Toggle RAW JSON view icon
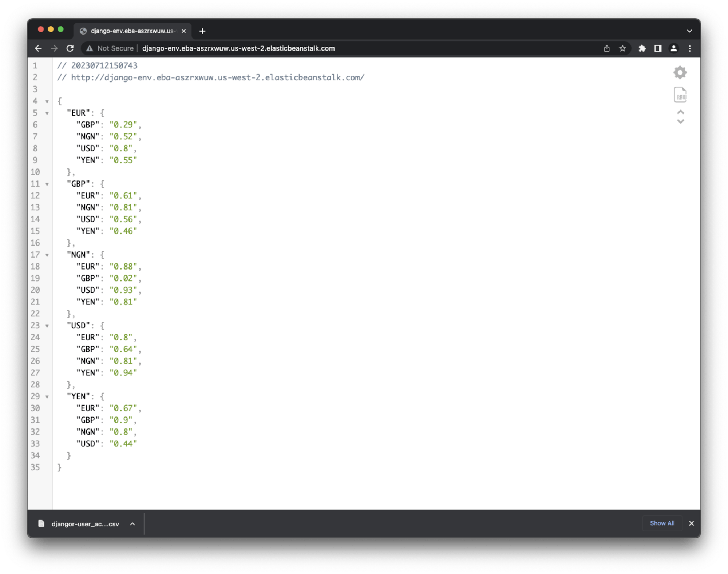The width and height of the screenshot is (728, 574). pos(680,95)
